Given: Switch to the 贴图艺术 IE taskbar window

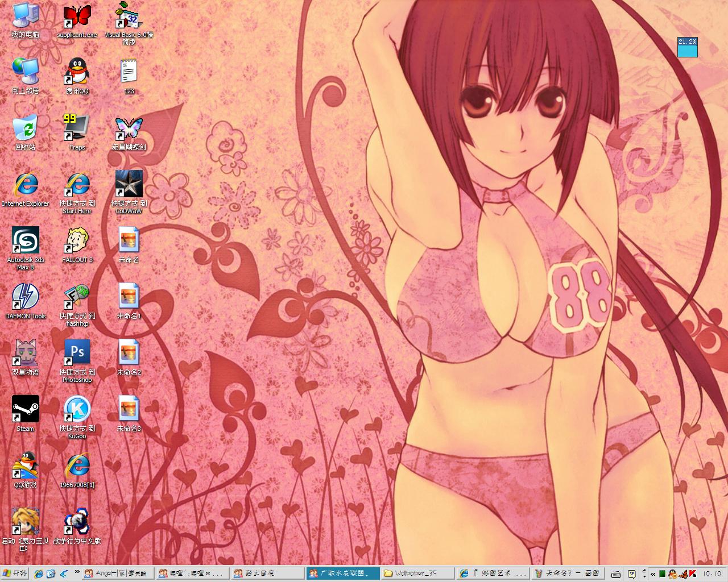Looking at the screenshot, I should 493,573.
